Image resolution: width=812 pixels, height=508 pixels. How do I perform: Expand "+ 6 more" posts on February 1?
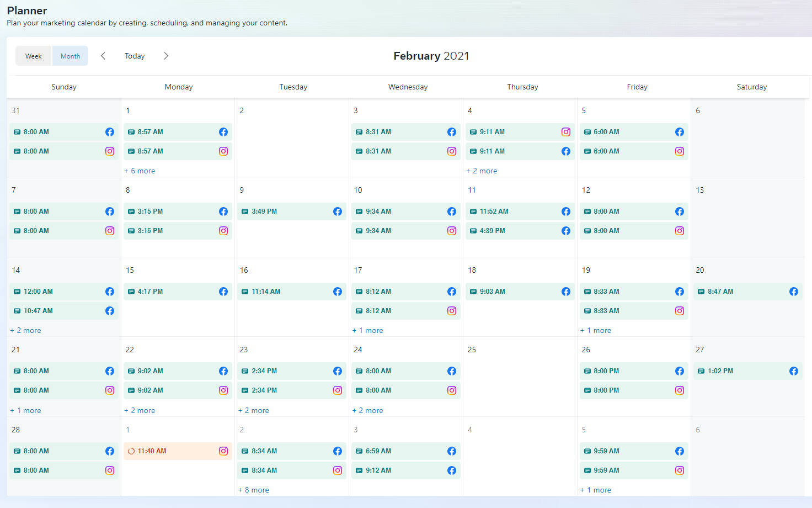140,171
